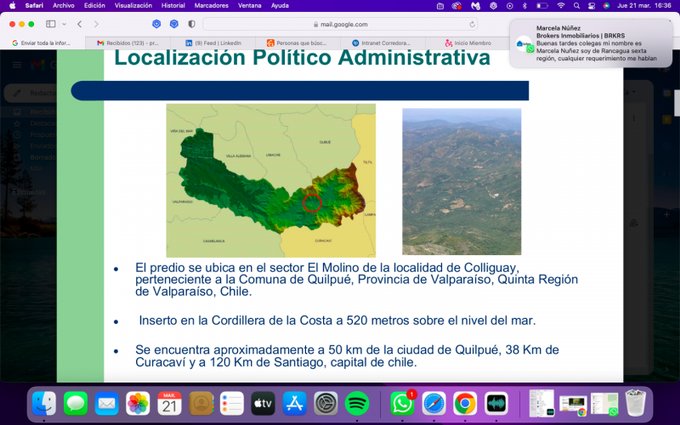The width and height of the screenshot is (680, 425).
Task: Switch to the Intranet Corredora tab
Action: pyautogui.click(x=382, y=43)
